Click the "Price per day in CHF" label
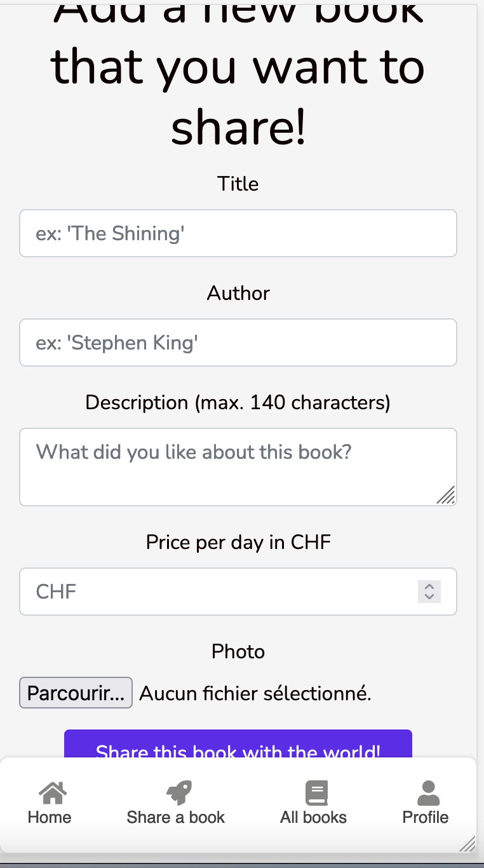This screenshot has width=484, height=868. (x=238, y=542)
